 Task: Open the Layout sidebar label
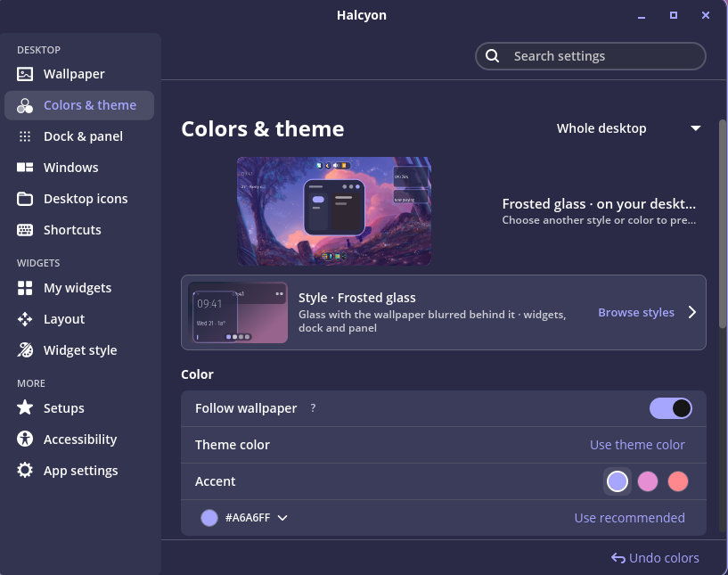tap(64, 319)
